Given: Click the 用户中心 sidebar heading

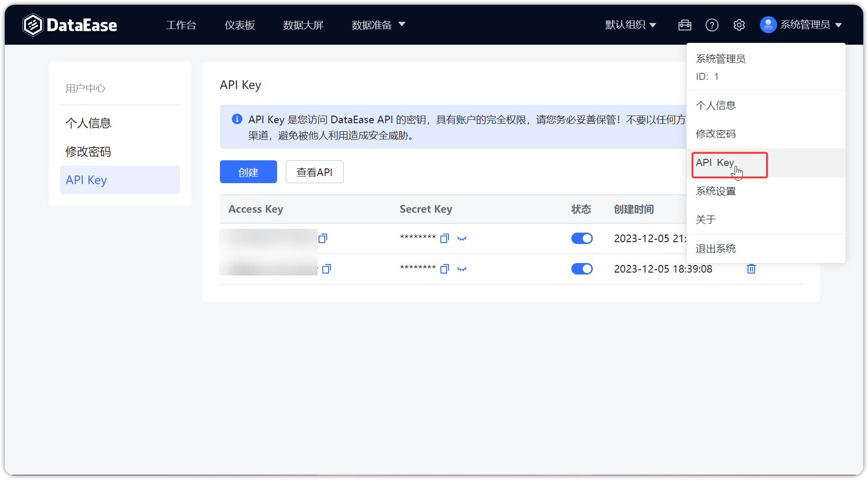Looking at the screenshot, I should pos(85,88).
